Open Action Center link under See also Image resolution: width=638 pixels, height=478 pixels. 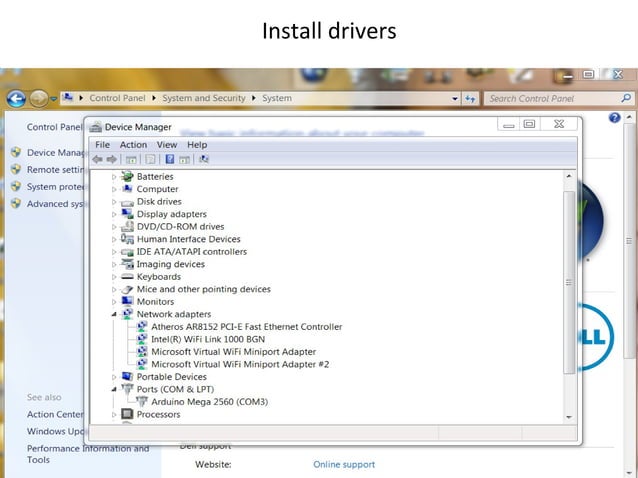pos(55,414)
